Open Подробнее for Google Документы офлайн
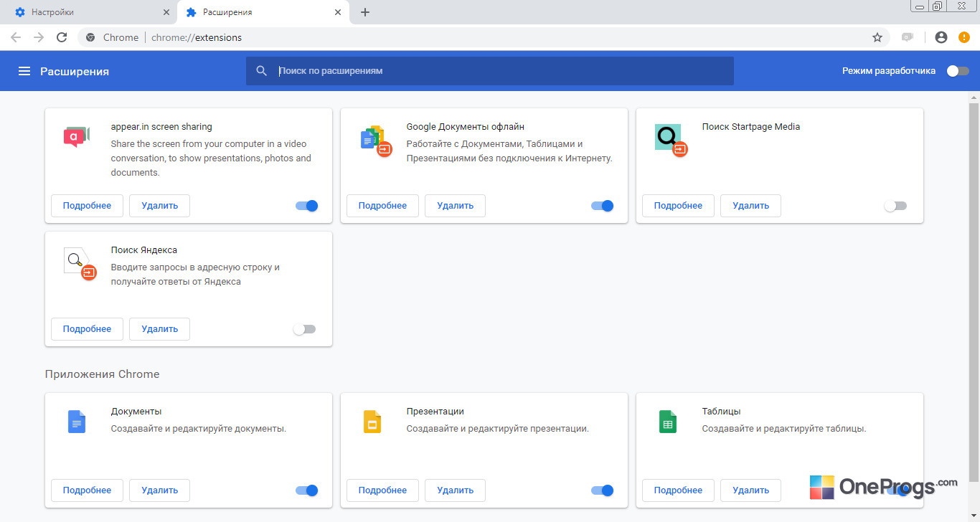This screenshot has height=522, width=980. [x=382, y=206]
